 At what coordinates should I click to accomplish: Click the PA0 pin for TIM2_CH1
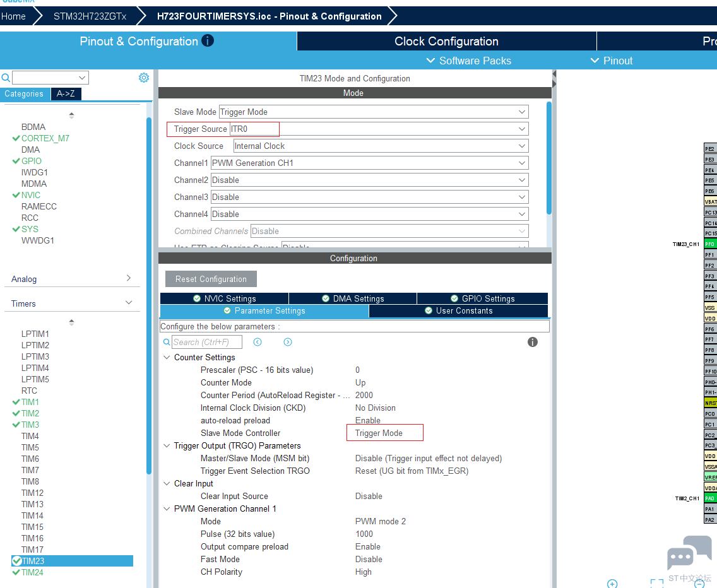(710, 498)
